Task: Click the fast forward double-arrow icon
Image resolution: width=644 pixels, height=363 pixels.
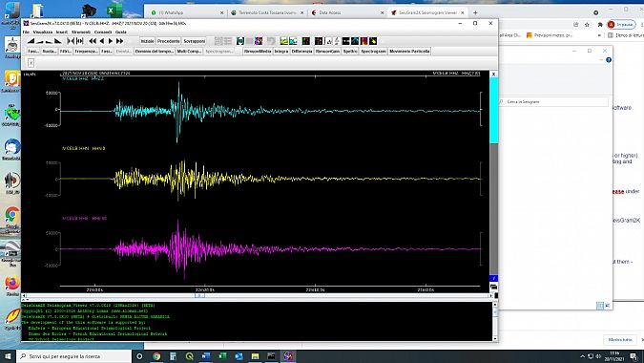Action: 119,41
